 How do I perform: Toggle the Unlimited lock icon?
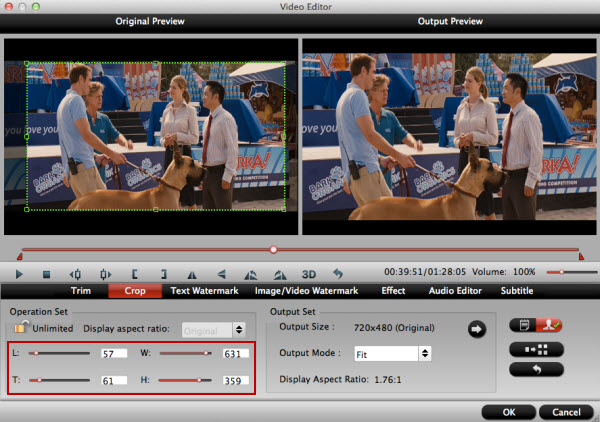[21, 327]
